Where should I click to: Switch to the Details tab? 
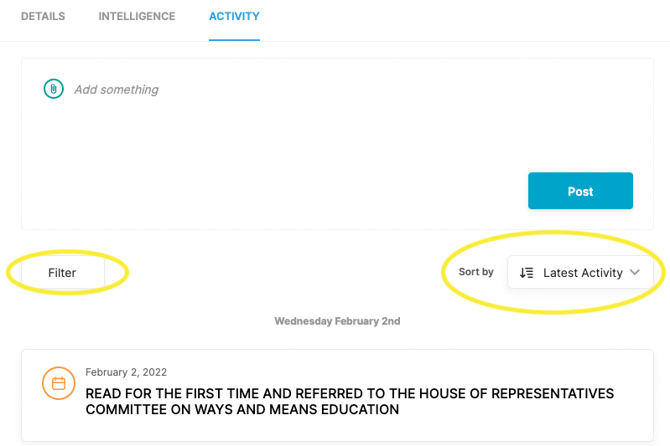click(x=43, y=17)
